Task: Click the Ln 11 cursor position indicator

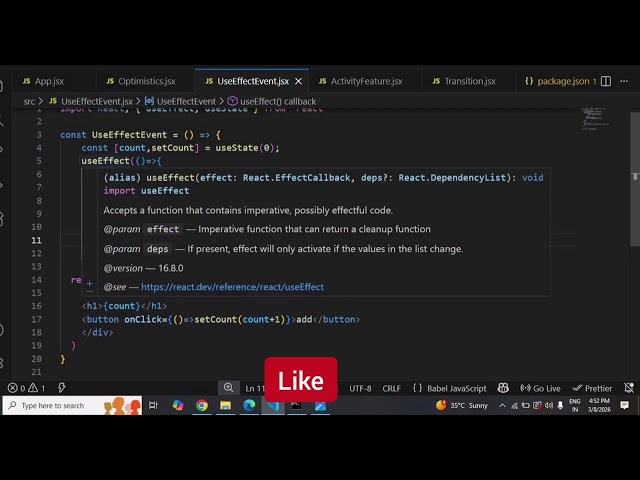Action: click(x=255, y=388)
